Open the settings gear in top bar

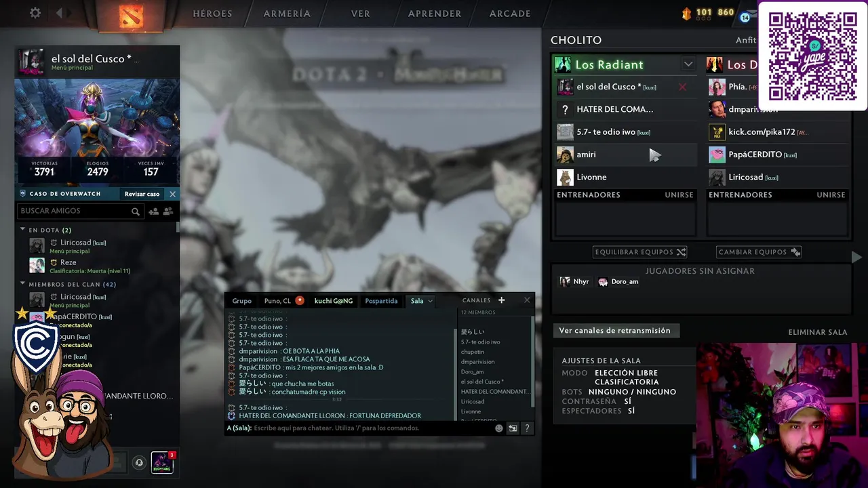pos(35,13)
